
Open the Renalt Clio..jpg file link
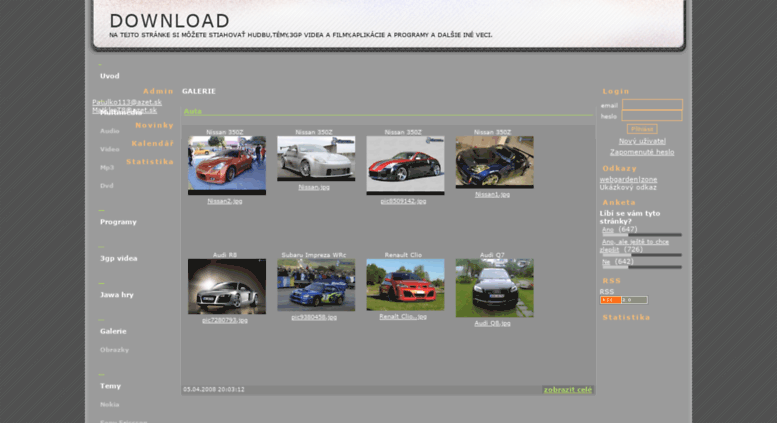(x=403, y=317)
